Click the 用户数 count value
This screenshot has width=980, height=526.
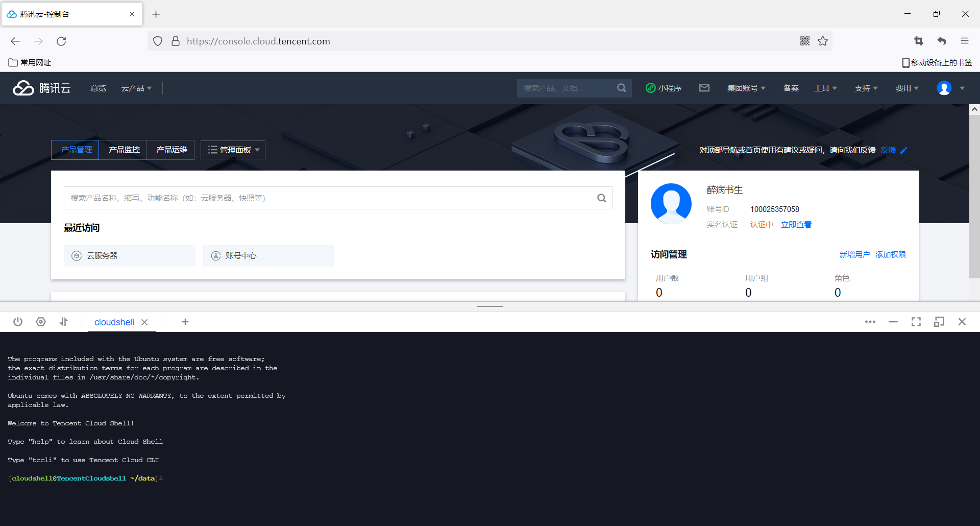click(x=659, y=293)
